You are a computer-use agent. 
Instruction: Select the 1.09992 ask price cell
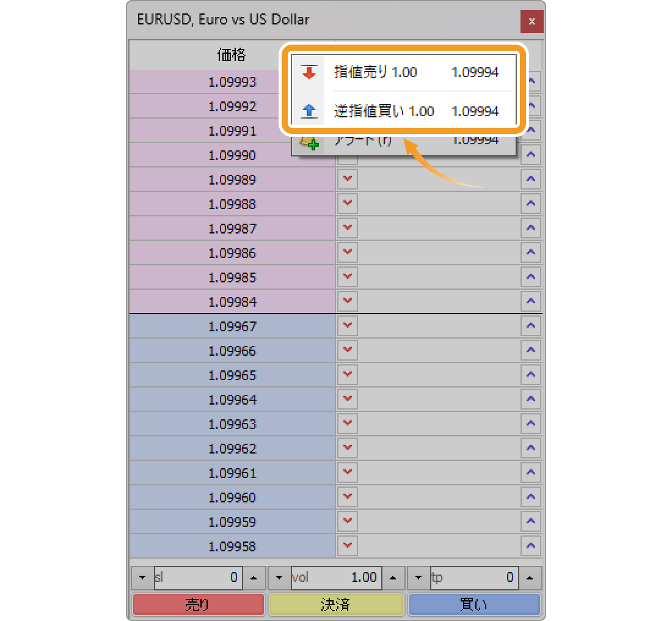pyautogui.click(x=232, y=106)
